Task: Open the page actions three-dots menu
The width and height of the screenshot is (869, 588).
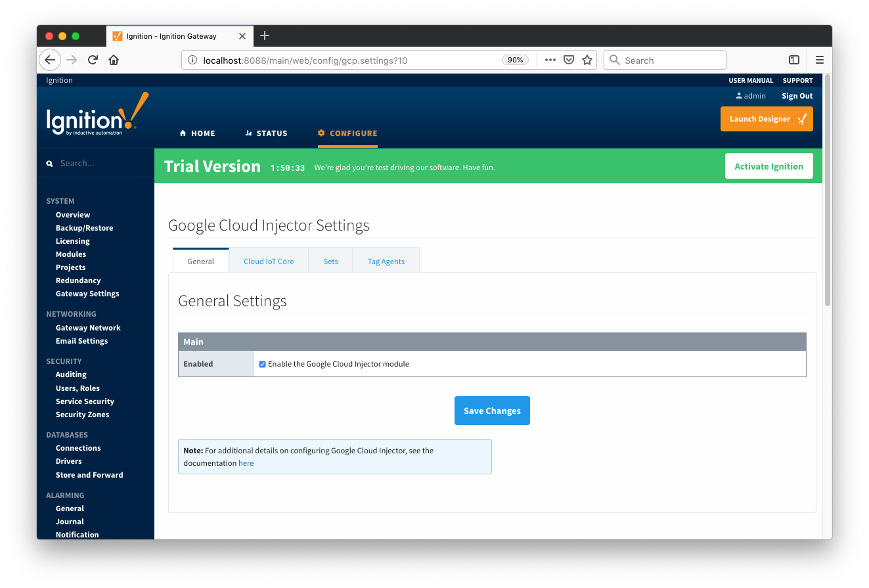Action: (x=550, y=60)
